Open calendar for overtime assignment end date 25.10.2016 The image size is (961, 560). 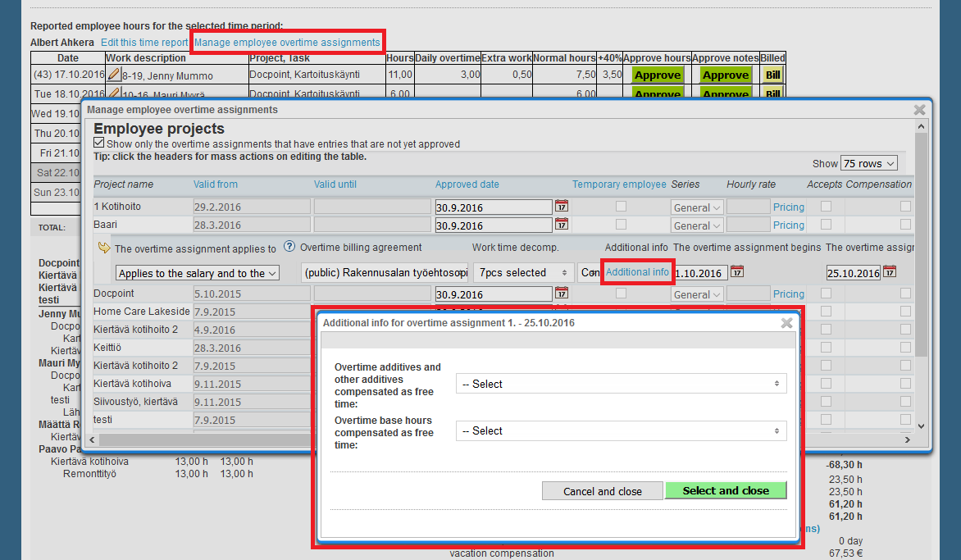click(x=890, y=271)
